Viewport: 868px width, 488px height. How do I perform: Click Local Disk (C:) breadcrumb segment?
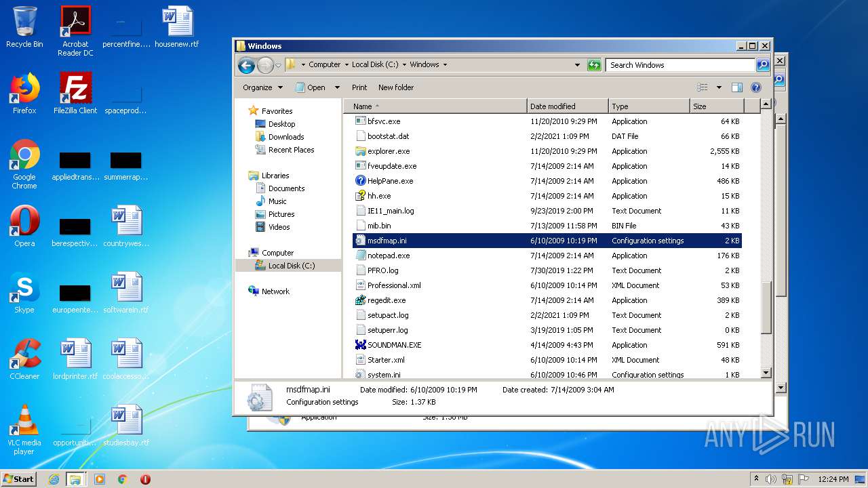pos(375,64)
